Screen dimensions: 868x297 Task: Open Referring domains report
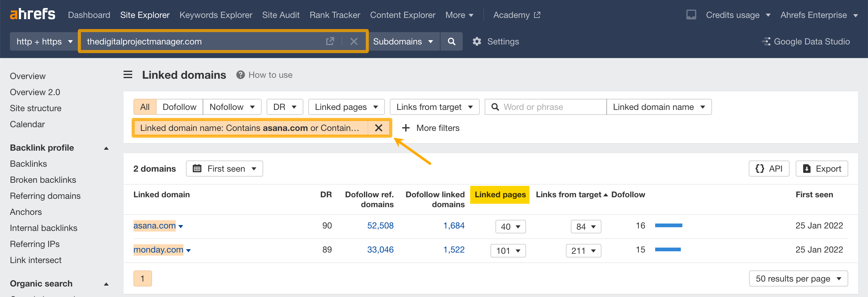[x=45, y=196]
